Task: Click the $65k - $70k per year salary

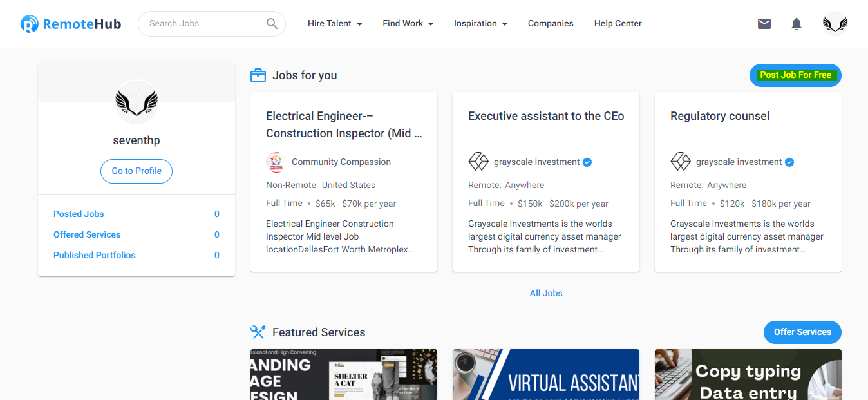Action: click(356, 204)
